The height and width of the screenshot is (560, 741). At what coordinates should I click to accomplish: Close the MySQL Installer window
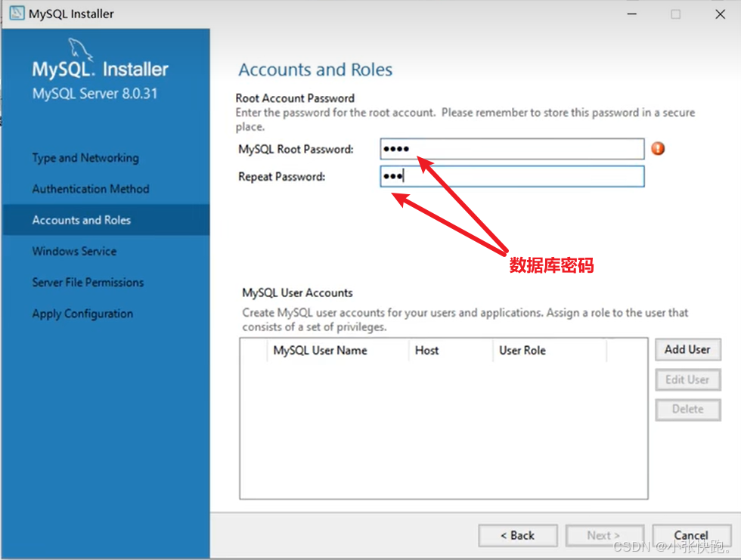[720, 14]
